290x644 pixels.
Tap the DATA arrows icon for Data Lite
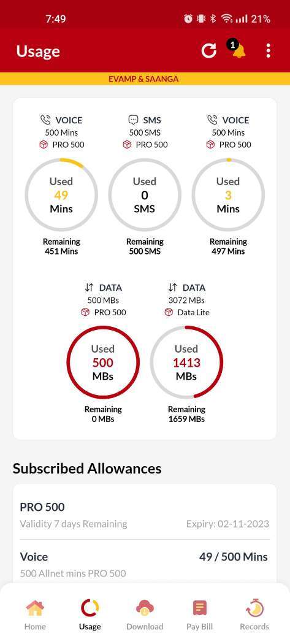coord(172,288)
